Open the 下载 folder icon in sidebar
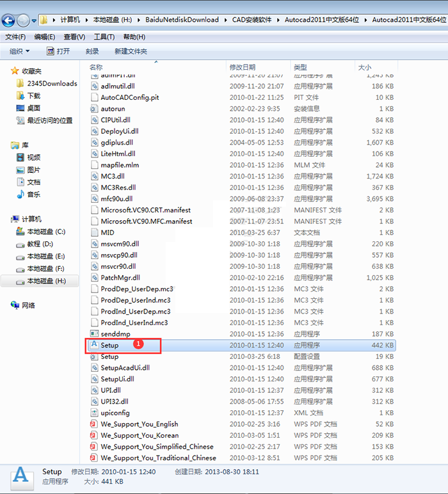 (x=20, y=95)
